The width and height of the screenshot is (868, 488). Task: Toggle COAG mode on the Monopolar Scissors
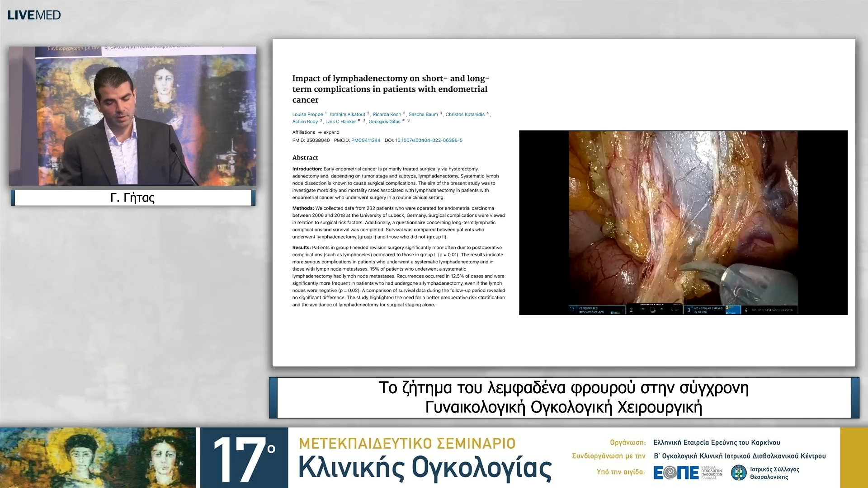pyautogui.click(x=731, y=313)
